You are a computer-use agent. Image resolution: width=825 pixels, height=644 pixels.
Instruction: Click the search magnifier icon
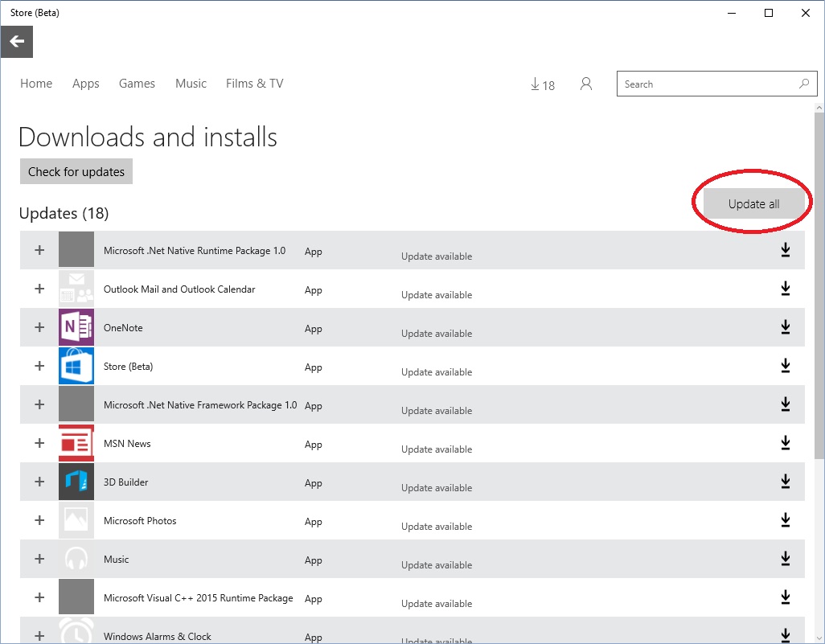(x=804, y=84)
